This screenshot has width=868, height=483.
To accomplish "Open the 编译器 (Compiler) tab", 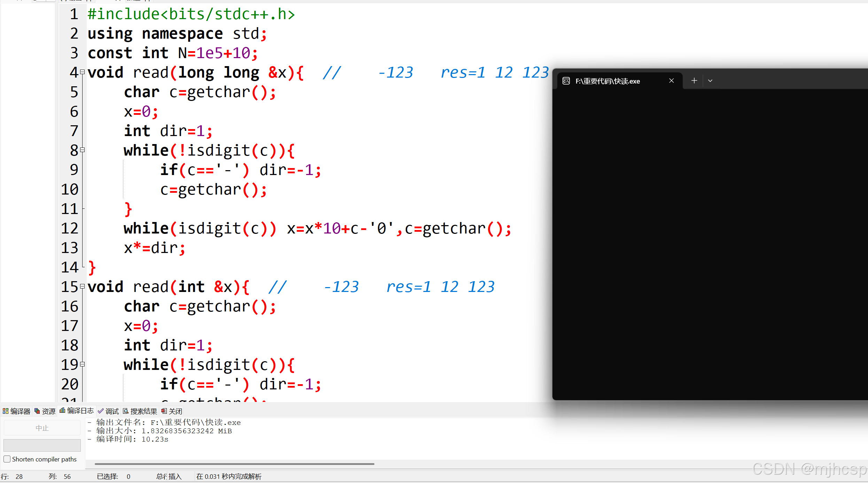I will point(16,411).
